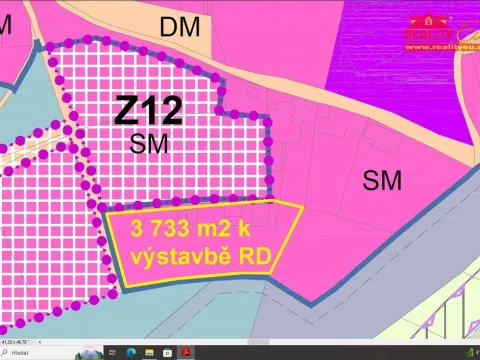
Task: Open Microsoft Store from the taskbar
Action: click(x=167, y=353)
